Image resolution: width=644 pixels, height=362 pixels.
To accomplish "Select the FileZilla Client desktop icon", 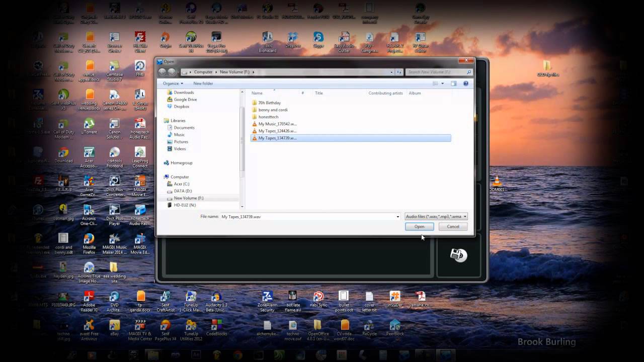I will pyautogui.click(x=140, y=42).
